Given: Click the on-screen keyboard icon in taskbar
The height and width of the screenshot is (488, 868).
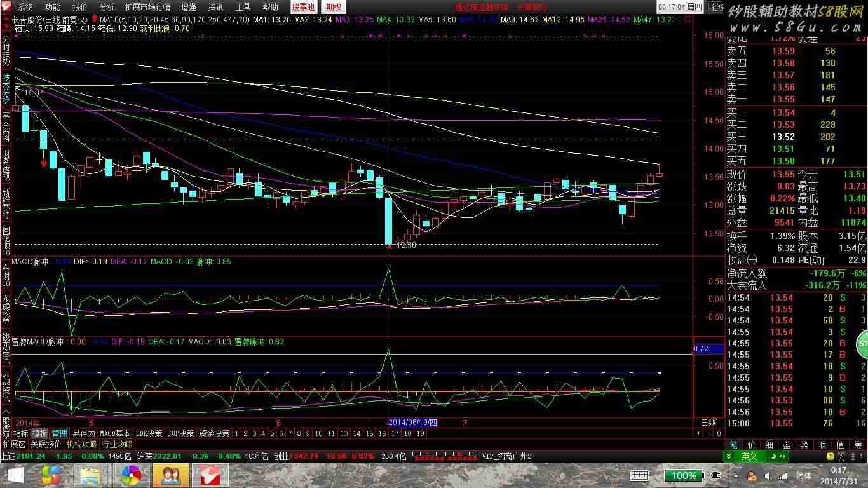Looking at the screenshot, I should [639, 475].
